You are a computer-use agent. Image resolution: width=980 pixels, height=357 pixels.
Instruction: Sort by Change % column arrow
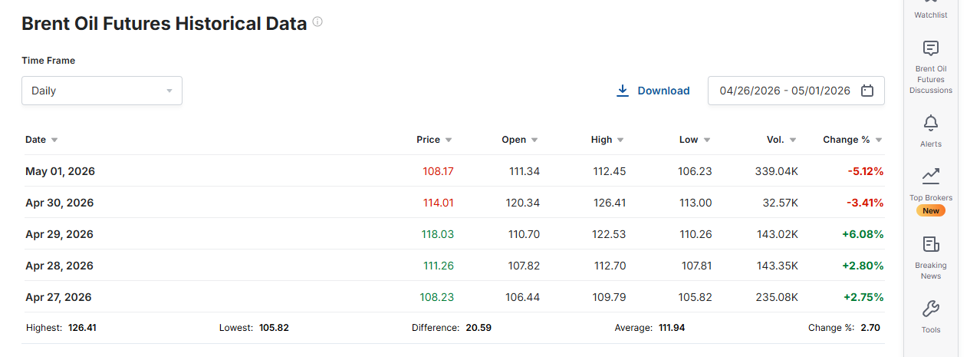click(x=879, y=140)
